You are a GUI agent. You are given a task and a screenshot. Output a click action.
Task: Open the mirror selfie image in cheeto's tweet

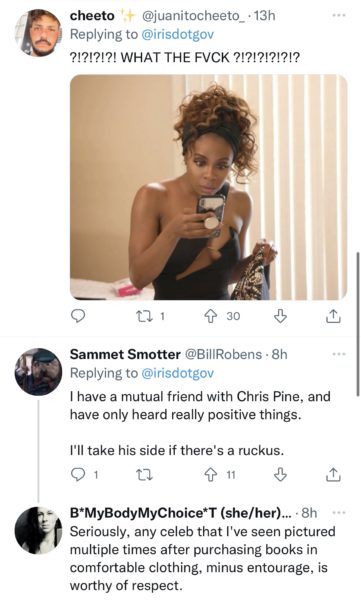tap(209, 187)
